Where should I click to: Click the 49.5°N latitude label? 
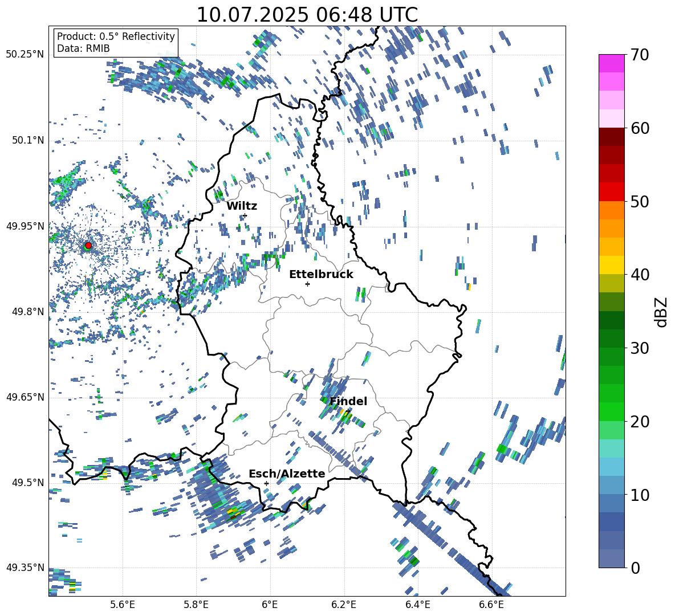27,482
